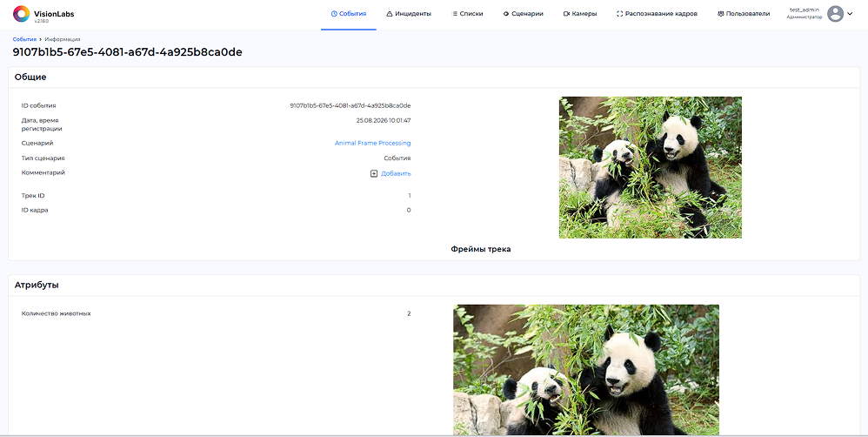Click the Информация breadcrumb text

point(63,39)
